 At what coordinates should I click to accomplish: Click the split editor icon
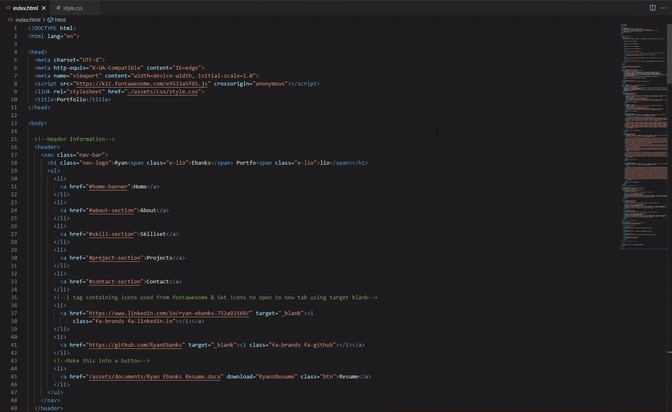(x=652, y=8)
